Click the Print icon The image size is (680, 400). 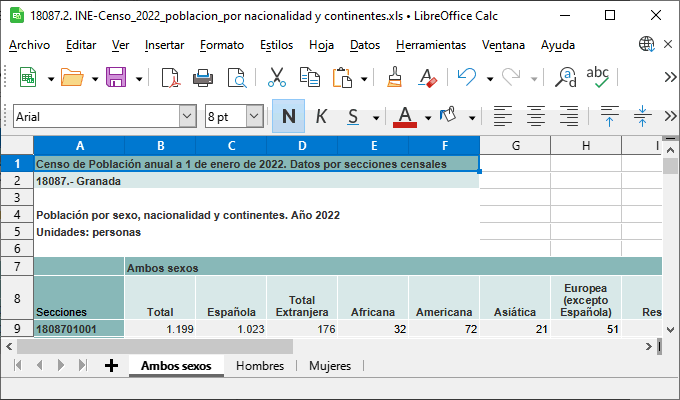203,78
